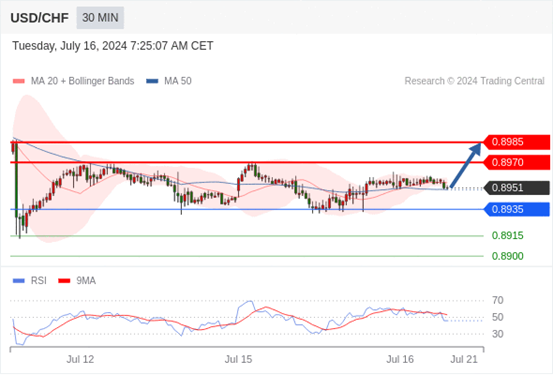The width and height of the screenshot is (553, 375).
Task: Click the USD/CHF pair title
Action: (x=40, y=18)
